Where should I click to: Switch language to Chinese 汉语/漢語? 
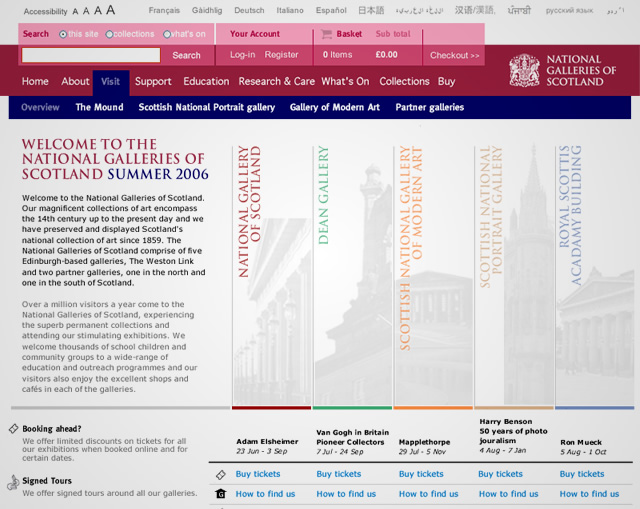point(475,11)
